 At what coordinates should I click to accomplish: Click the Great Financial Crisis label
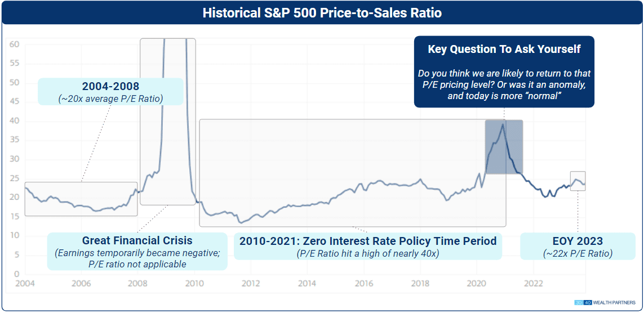click(x=137, y=241)
